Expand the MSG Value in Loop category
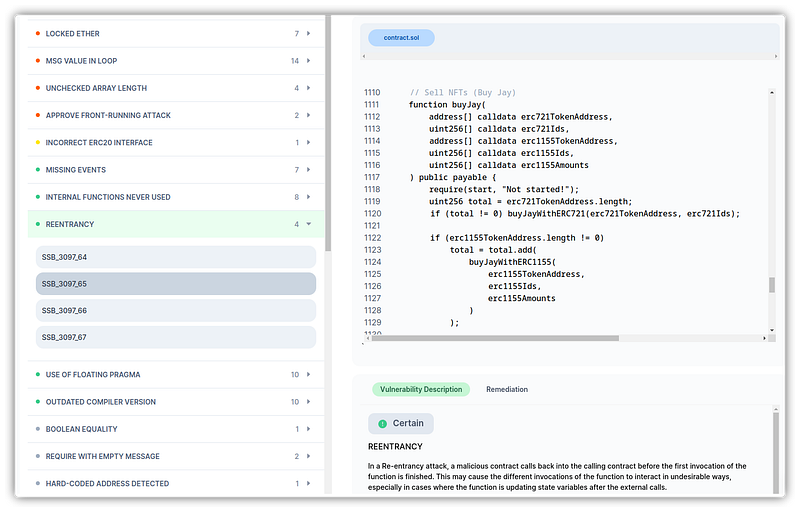This screenshot has width=800, height=512. click(x=309, y=61)
